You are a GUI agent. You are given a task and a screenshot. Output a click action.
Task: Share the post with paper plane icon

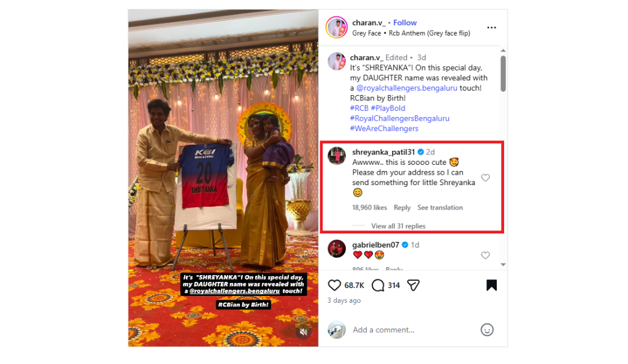413,285
